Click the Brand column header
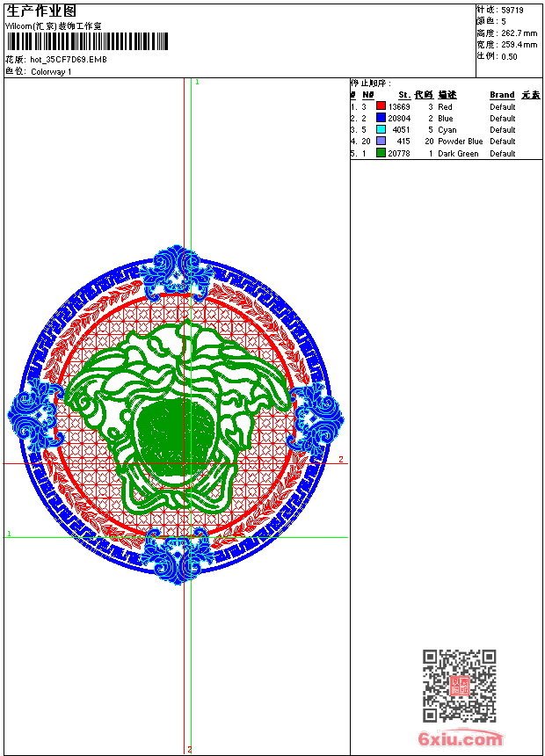545x756 pixels. click(502, 95)
